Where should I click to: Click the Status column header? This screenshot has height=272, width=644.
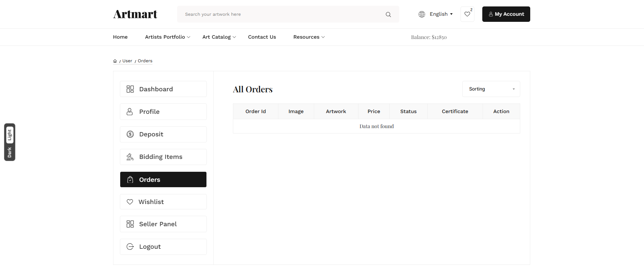[x=408, y=111]
